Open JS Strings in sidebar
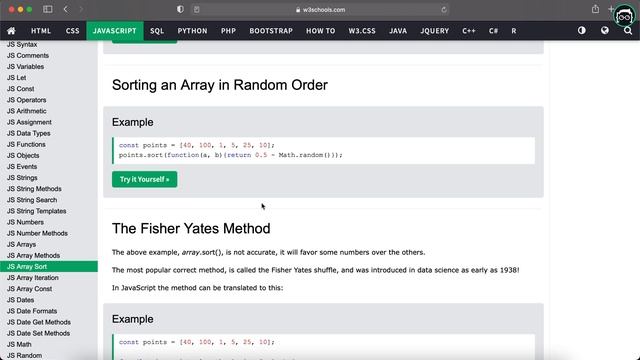This screenshot has height=360, width=640. [22, 178]
